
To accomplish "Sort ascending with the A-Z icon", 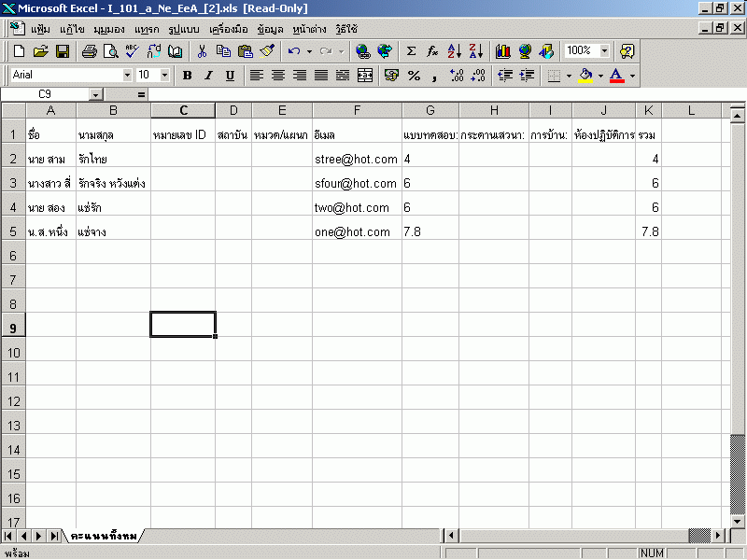I will pyautogui.click(x=455, y=51).
